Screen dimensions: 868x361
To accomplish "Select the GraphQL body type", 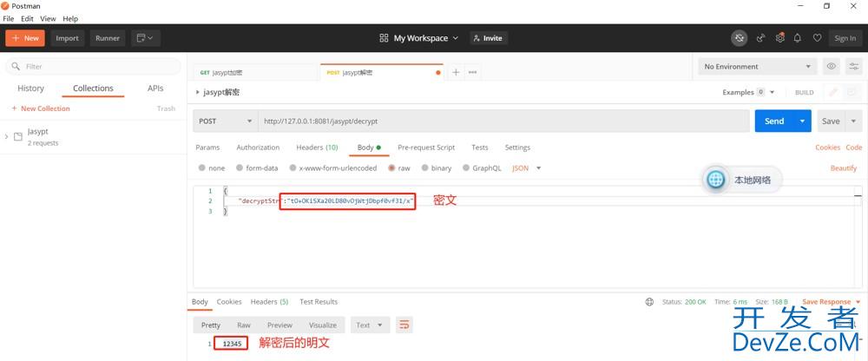I will coord(482,167).
